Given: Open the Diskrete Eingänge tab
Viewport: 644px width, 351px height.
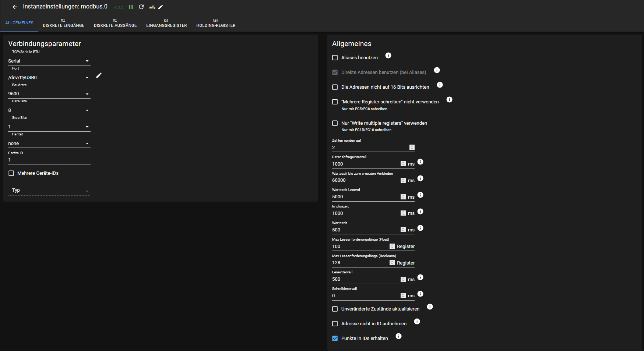Looking at the screenshot, I should tap(63, 23).
